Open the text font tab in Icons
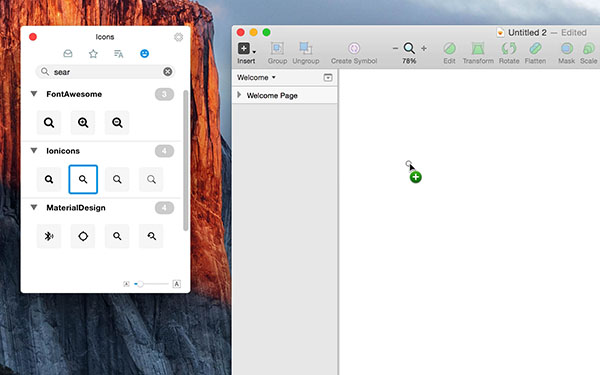The width and height of the screenshot is (600, 375). click(x=119, y=54)
